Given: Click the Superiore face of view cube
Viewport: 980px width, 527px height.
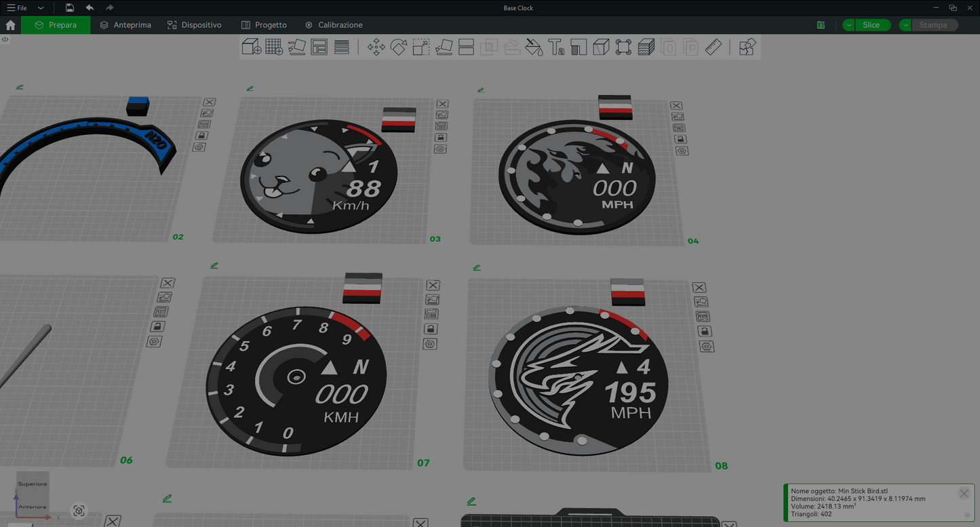Looking at the screenshot, I should (33, 484).
